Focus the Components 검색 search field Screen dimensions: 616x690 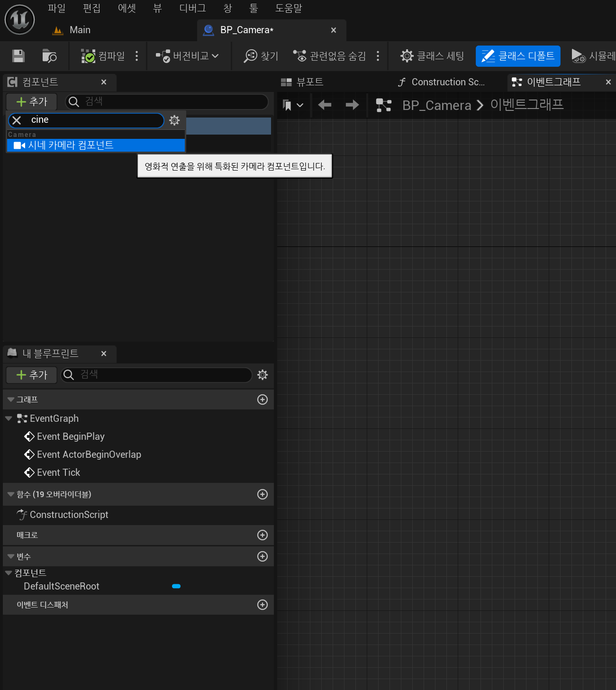pyautogui.click(x=167, y=101)
